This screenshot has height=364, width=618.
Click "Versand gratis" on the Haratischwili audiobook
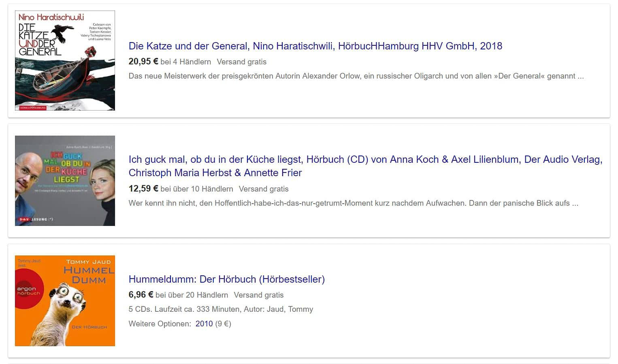tap(241, 62)
